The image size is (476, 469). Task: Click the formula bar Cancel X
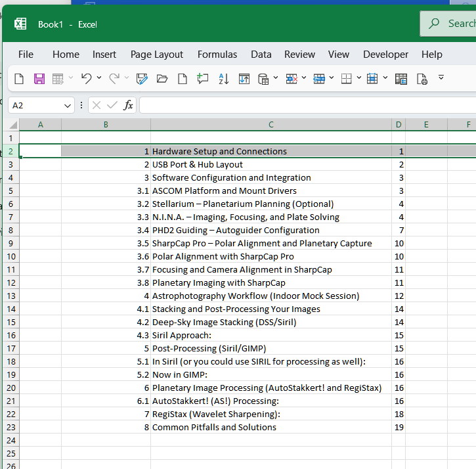coord(97,105)
